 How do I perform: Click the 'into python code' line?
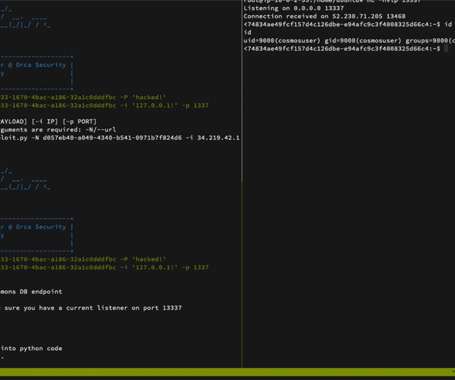[x=31, y=348]
